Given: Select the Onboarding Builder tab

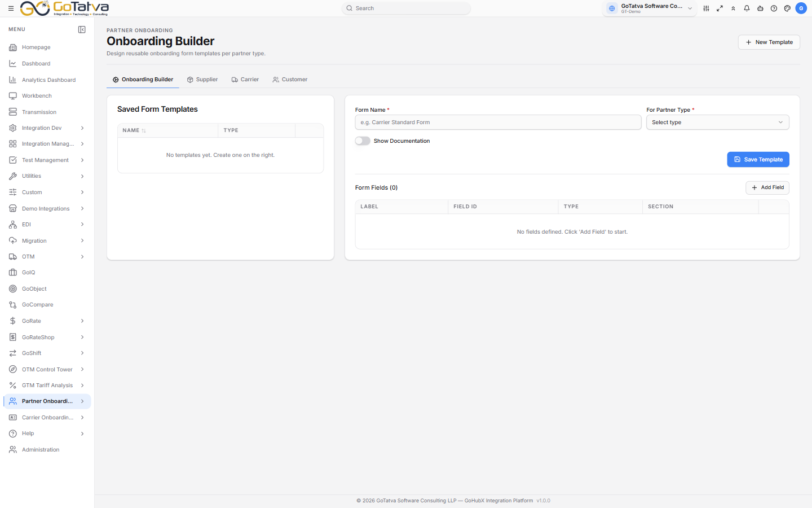Looking at the screenshot, I should click(x=143, y=80).
